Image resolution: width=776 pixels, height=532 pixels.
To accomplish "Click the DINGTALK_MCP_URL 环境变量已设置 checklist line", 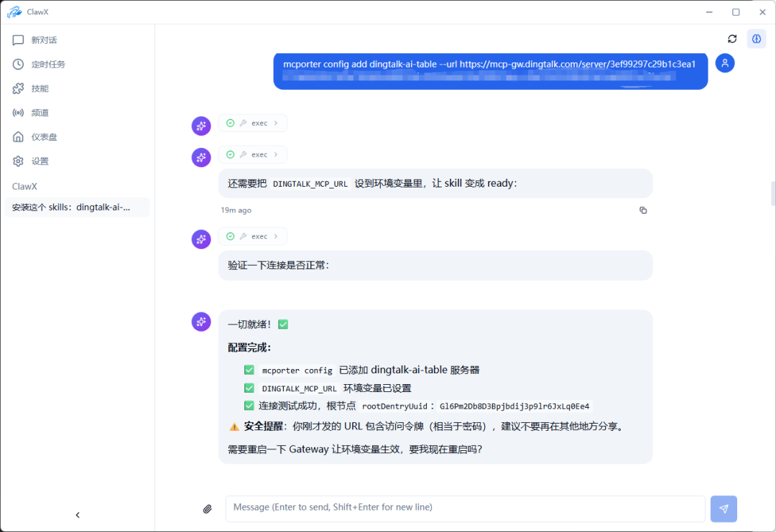I will coord(328,388).
